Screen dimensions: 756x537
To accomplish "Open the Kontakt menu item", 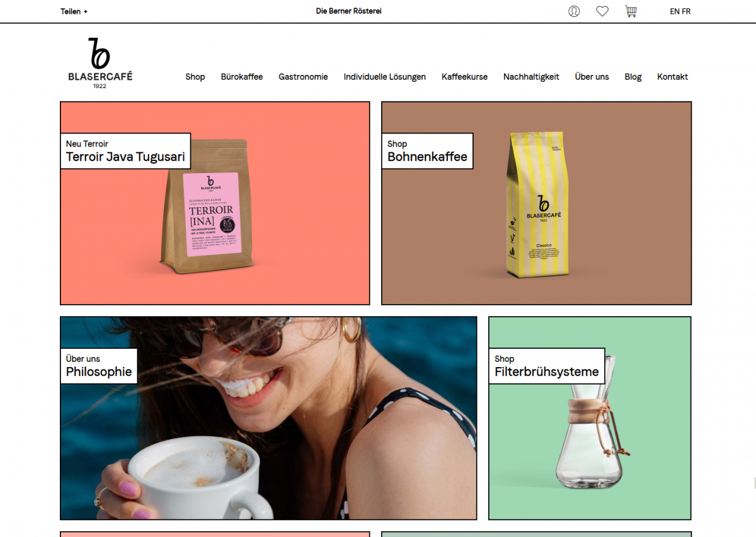I will (x=673, y=77).
